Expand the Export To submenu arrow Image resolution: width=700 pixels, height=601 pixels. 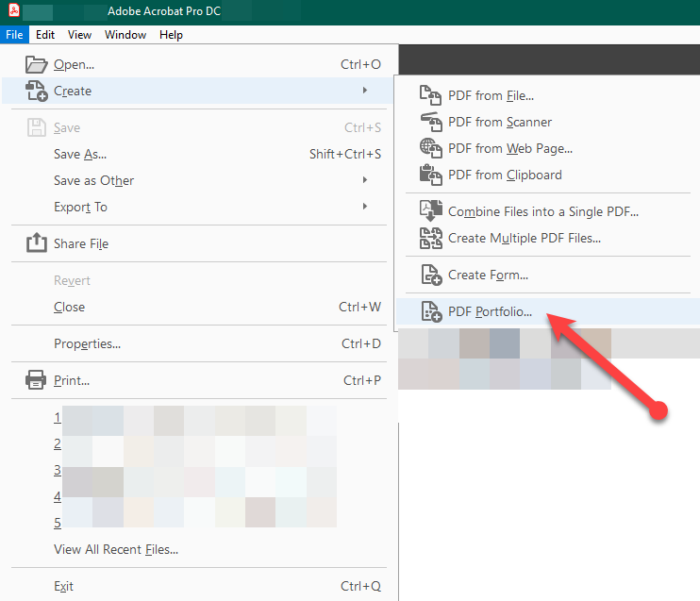coord(365,207)
